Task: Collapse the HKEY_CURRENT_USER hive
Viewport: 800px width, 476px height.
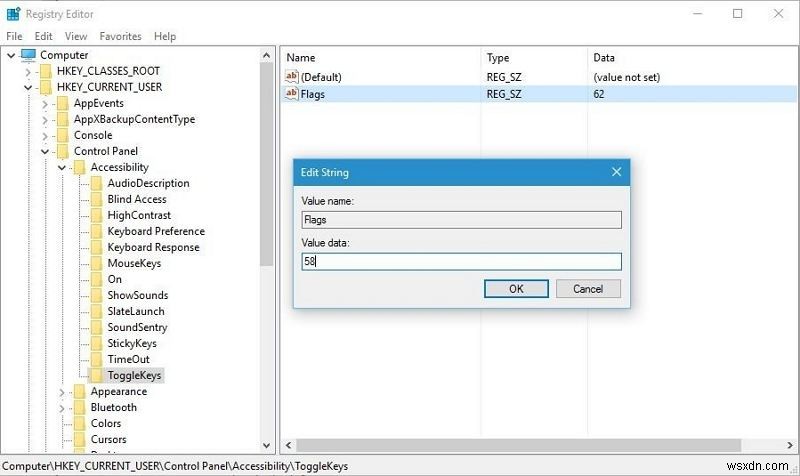Action: click(x=28, y=88)
